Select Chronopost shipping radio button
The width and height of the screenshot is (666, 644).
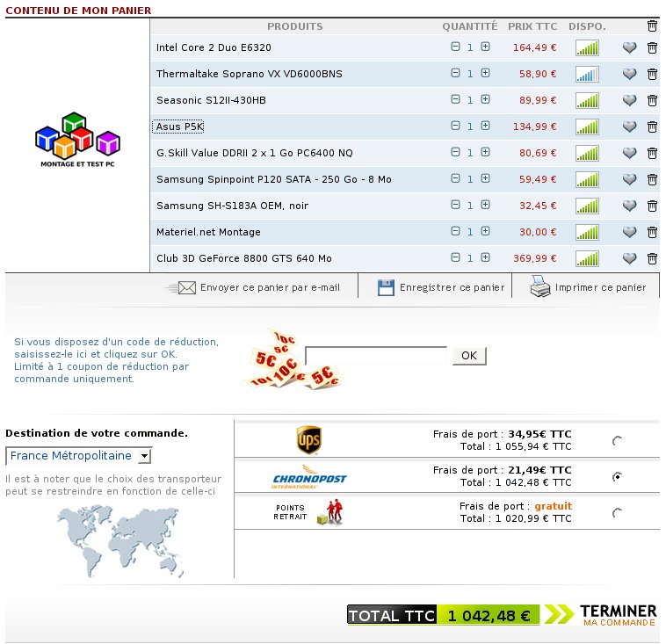[617, 476]
